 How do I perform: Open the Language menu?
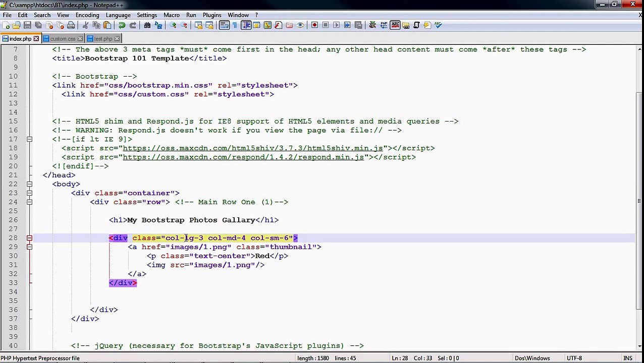pos(118,15)
